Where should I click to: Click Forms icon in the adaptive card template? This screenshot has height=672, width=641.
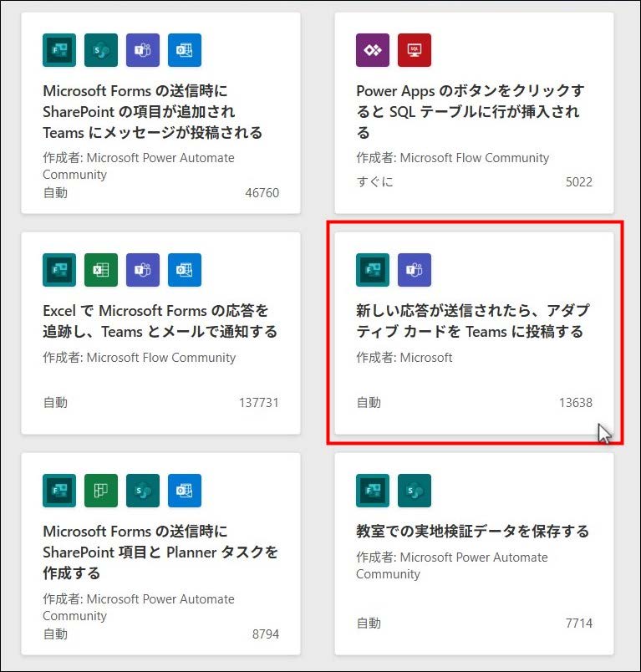click(x=373, y=270)
